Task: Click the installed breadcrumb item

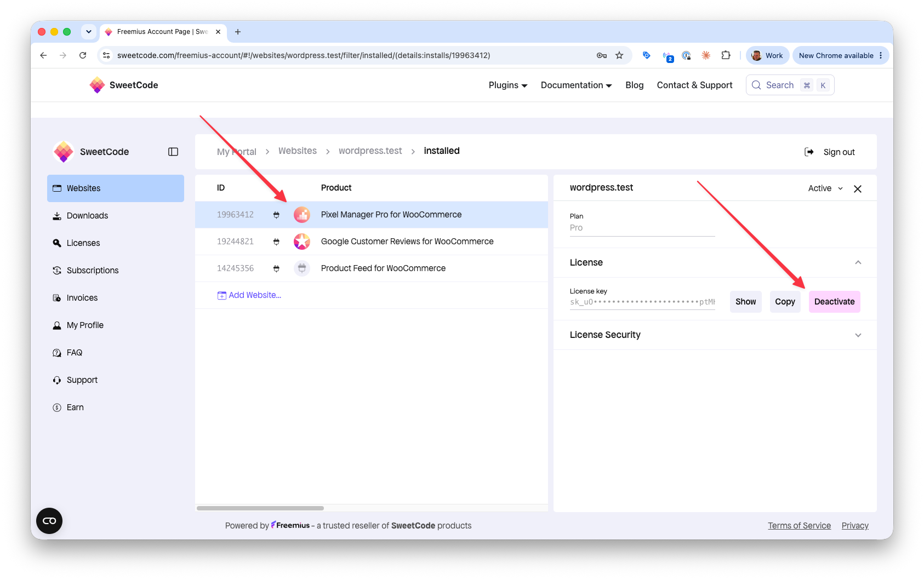Action: (442, 151)
